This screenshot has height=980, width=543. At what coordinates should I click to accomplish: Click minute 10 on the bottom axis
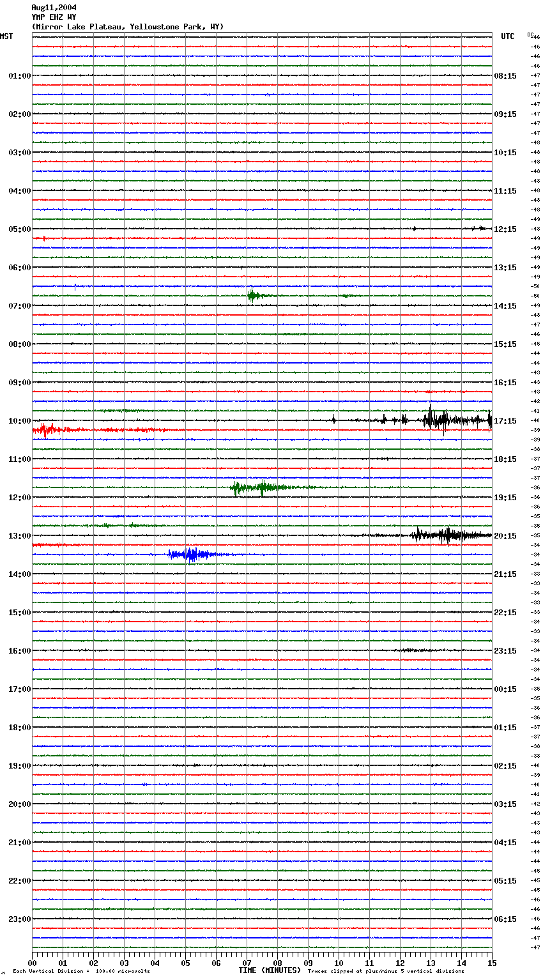point(339,963)
